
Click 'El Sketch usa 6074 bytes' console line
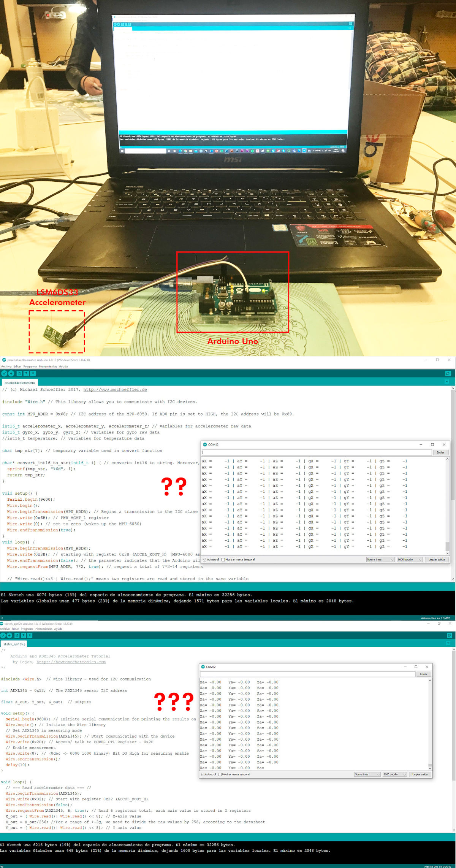(x=127, y=595)
